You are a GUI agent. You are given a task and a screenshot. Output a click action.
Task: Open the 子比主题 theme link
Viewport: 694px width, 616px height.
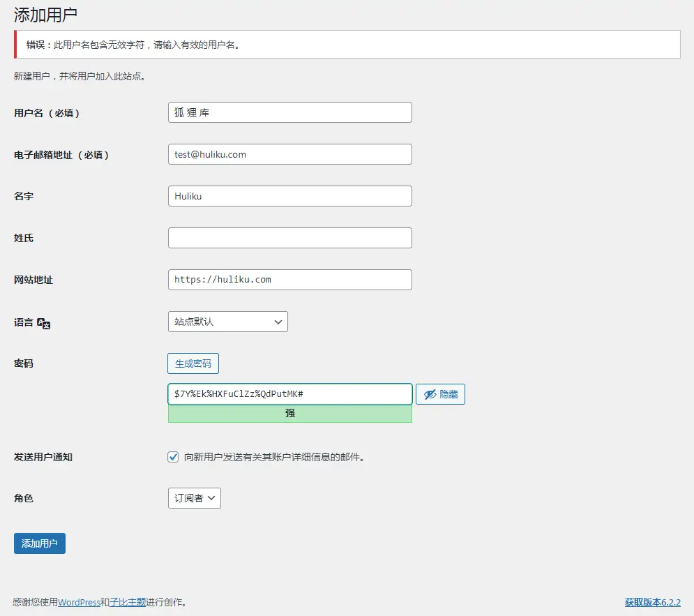(127, 602)
